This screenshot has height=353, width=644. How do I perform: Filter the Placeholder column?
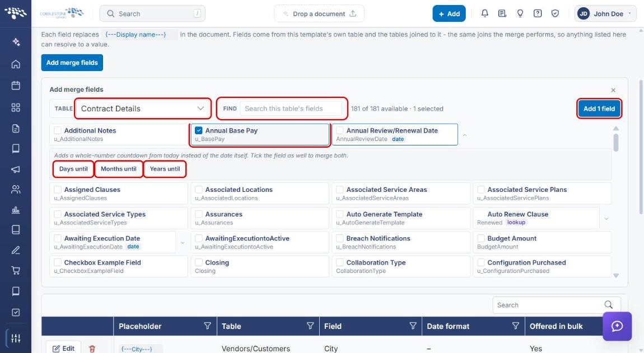[207, 326]
